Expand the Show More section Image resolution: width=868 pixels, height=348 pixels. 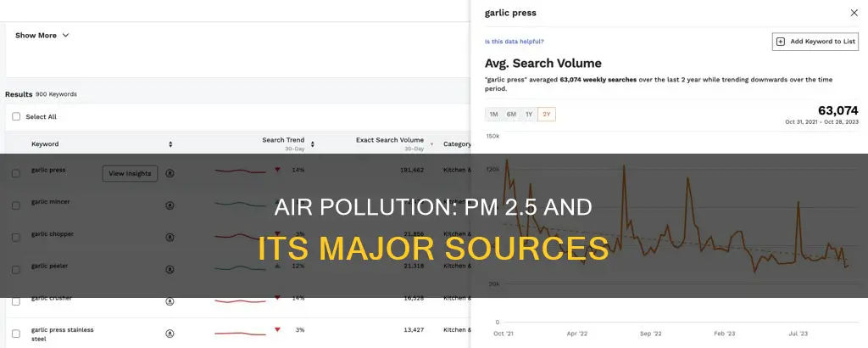click(42, 36)
